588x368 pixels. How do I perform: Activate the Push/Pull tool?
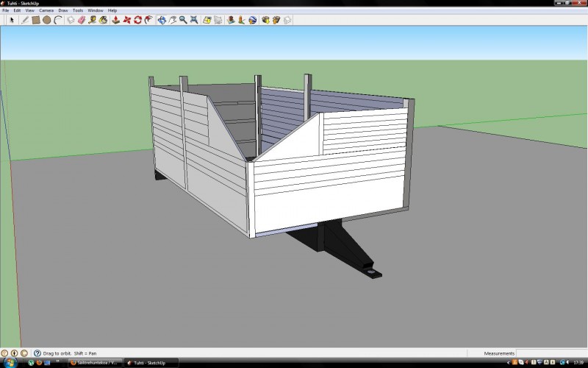pos(116,20)
